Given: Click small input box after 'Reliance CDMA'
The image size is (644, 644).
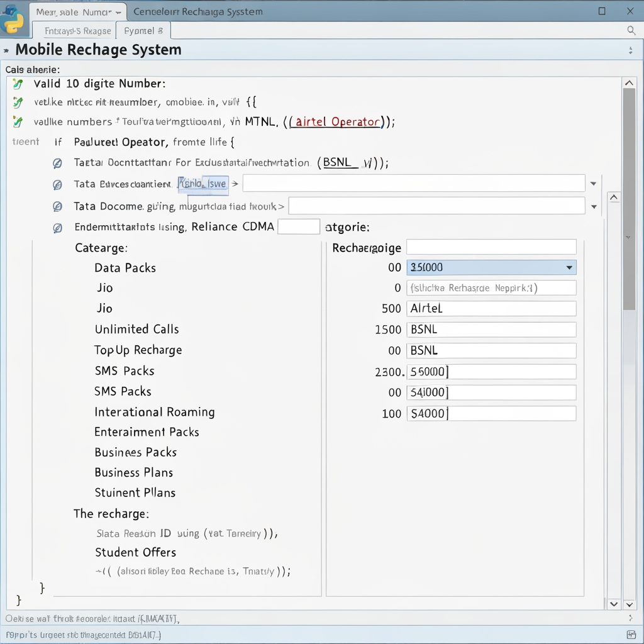Looking at the screenshot, I should (299, 226).
